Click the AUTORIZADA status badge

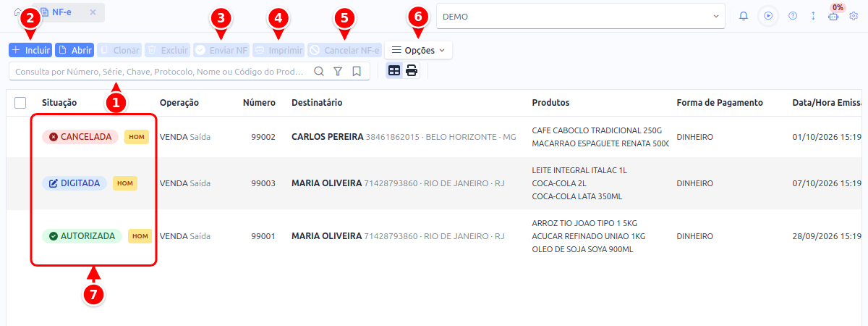point(82,236)
